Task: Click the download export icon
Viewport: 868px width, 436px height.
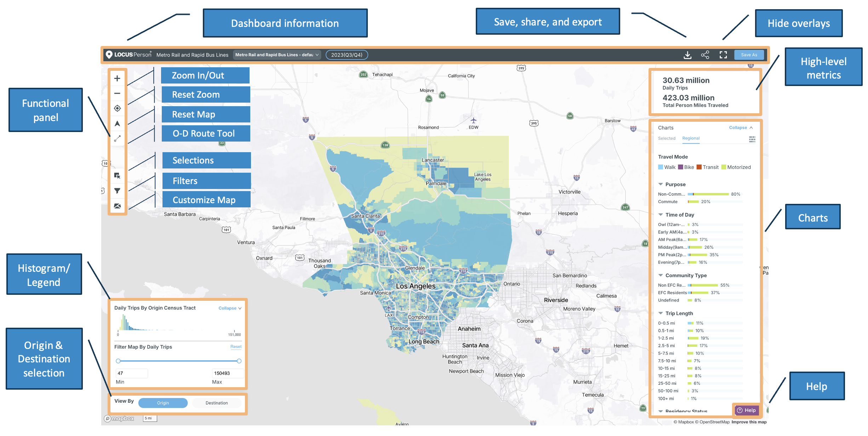Action: click(687, 55)
